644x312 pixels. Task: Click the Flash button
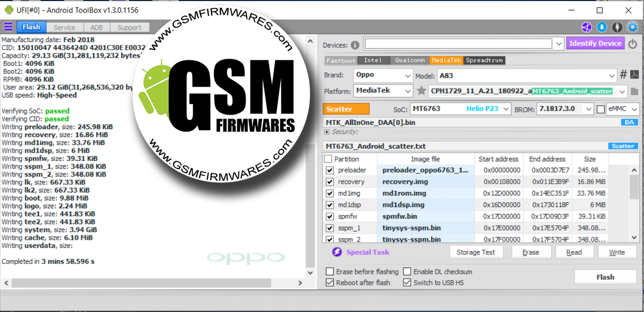click(605, 277)
